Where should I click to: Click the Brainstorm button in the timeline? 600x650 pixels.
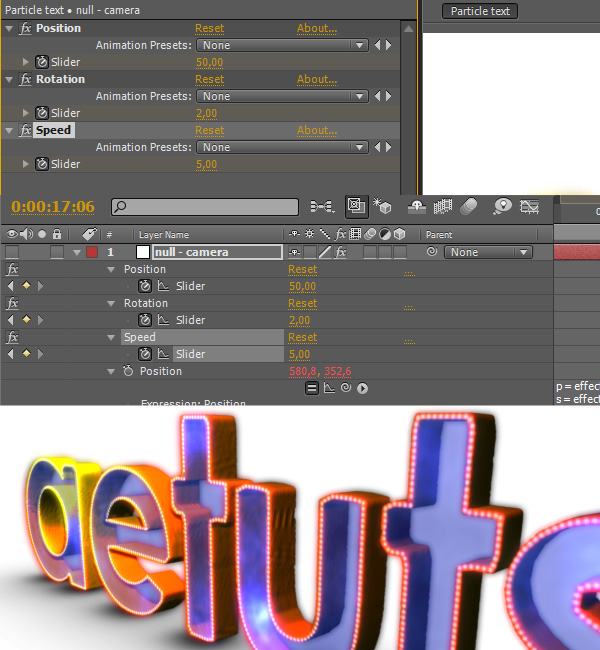(502, 206)
